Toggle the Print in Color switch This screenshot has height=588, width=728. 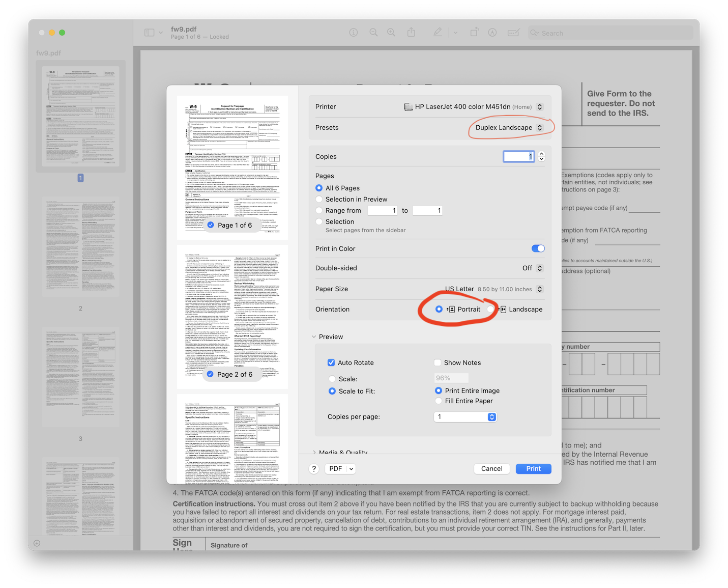[538, 248]
